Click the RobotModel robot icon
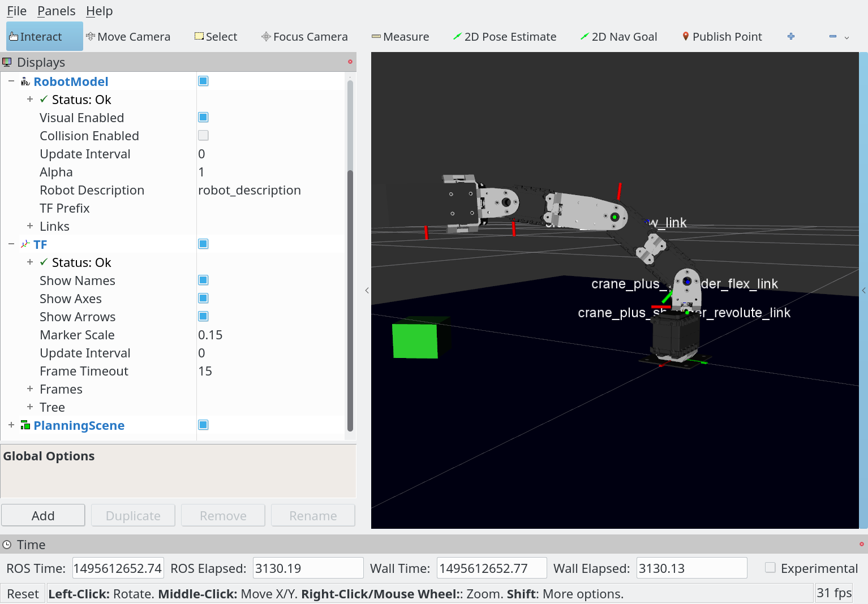 [x=25, y=81]
